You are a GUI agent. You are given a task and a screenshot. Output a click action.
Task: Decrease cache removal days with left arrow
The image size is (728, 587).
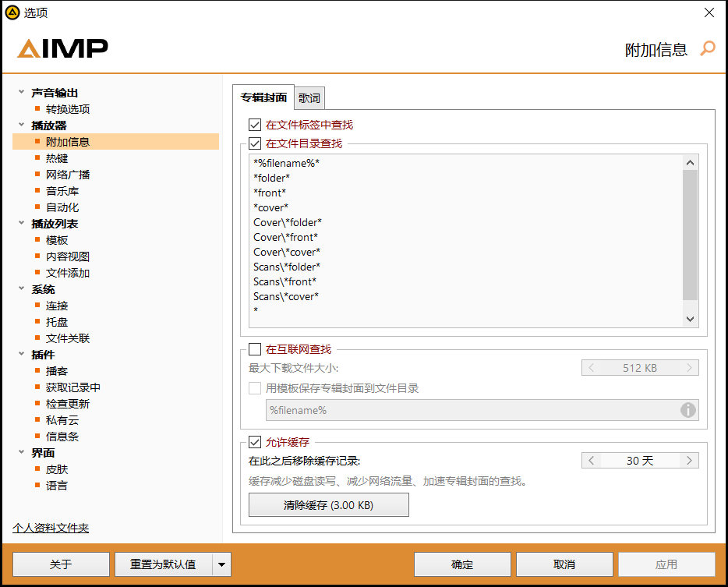tap(591, 460)
